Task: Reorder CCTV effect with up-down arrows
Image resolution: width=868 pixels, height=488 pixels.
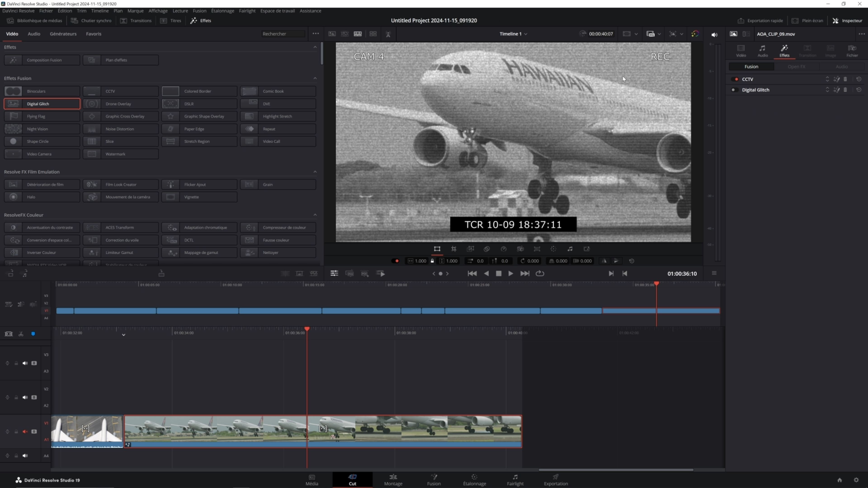Action: [827, 79]
